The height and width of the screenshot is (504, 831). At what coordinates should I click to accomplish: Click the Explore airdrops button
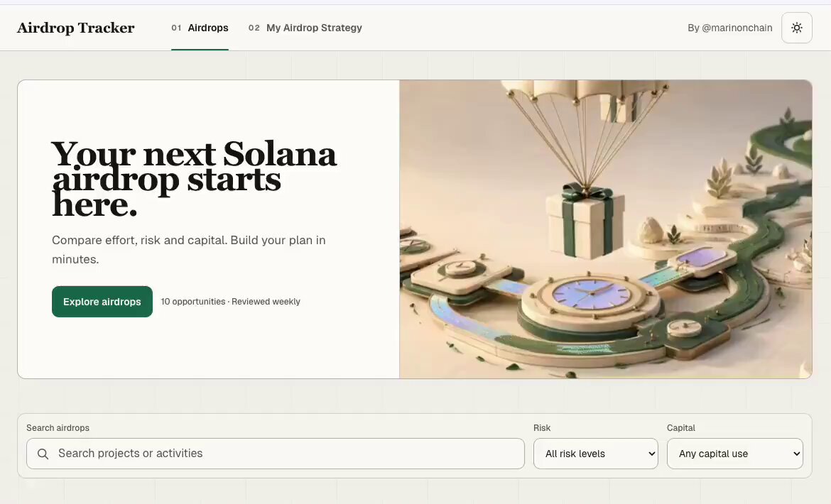pyautogui.click(x=102, y=302)
